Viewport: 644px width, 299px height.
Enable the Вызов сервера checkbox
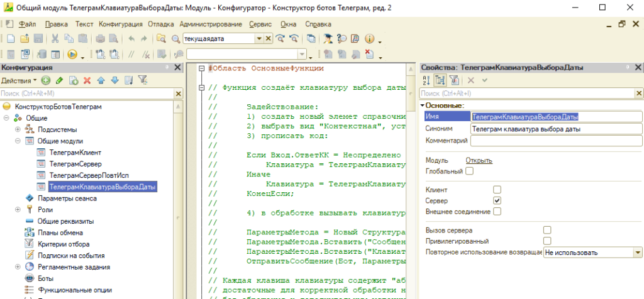547,230
